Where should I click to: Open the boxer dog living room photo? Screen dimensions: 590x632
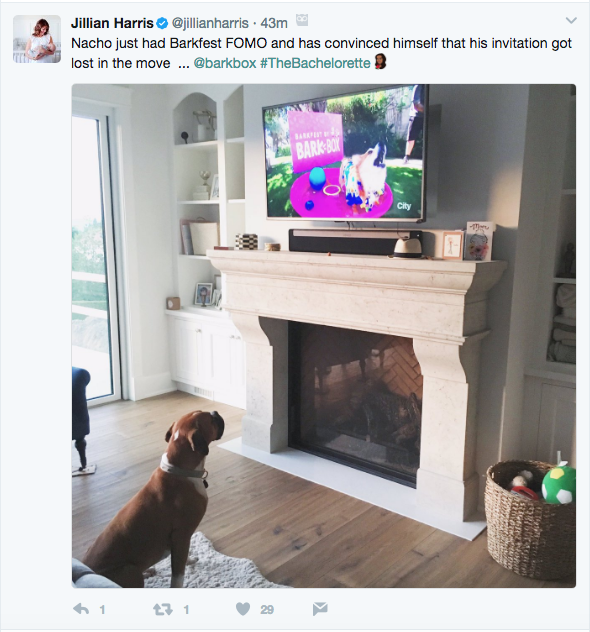[324, 335]
